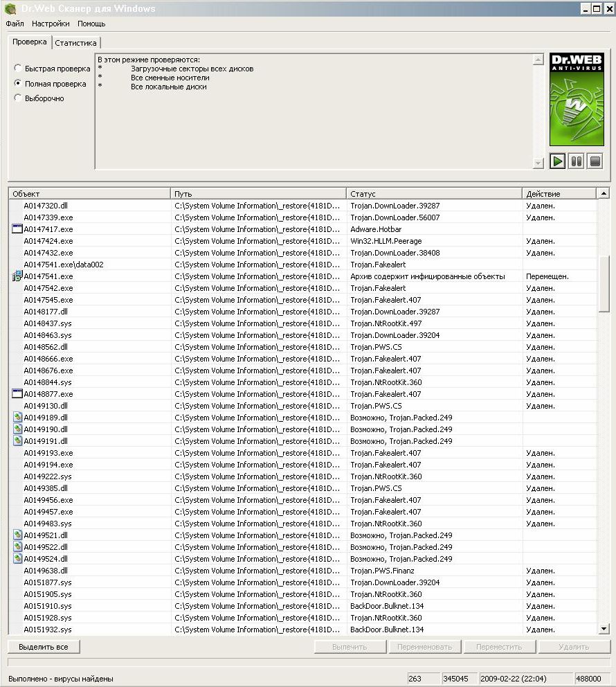616x687 pixels.
Task: Sort results by the Статус column header
Action: [433, 194]
